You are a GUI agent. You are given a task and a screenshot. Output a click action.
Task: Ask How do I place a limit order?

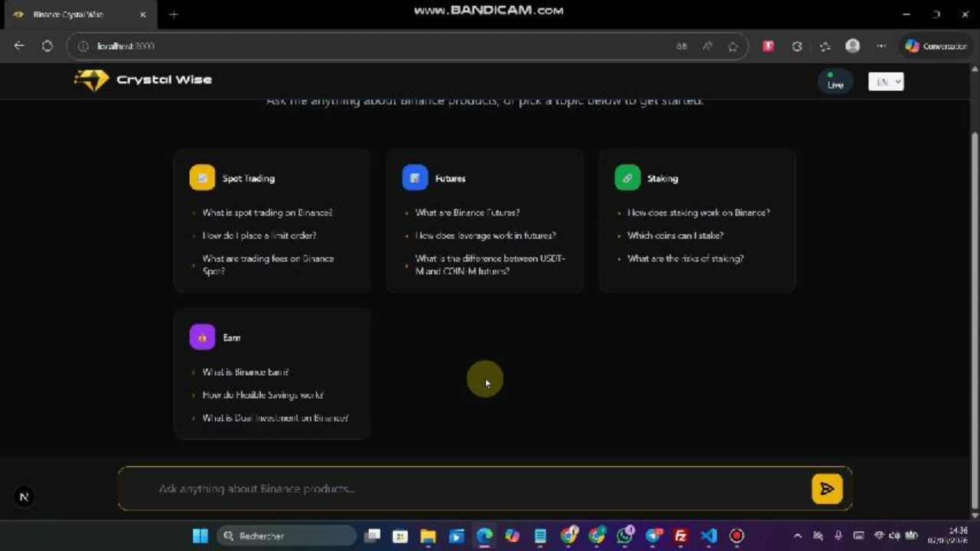pos(259,236)
